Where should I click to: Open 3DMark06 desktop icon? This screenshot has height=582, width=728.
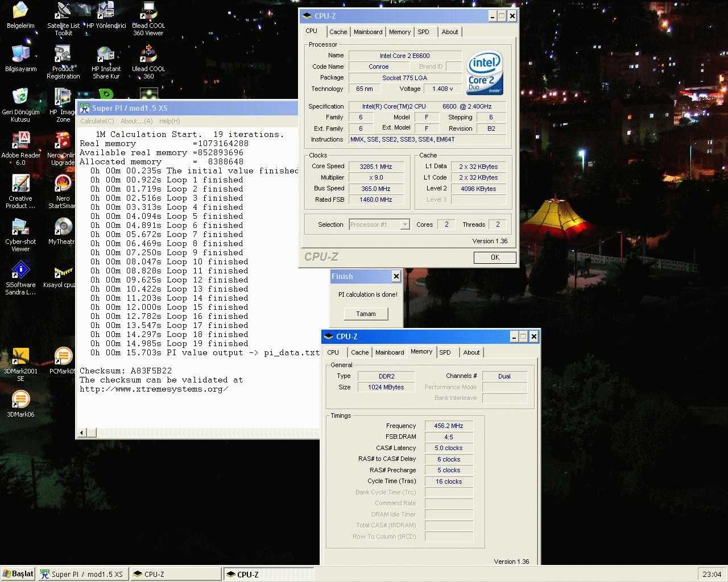coord(20,404)
